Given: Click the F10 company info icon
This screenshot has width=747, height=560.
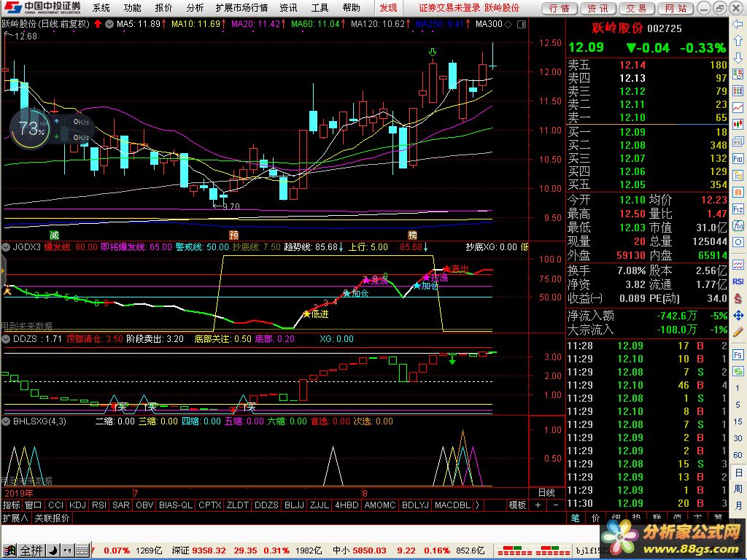Looking at the screenshot, I should pos(738,158).
